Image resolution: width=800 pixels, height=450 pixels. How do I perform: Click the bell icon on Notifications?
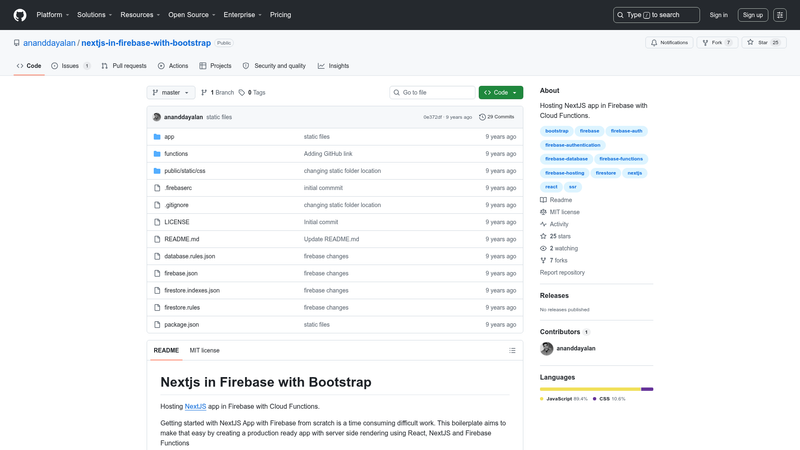654,43
